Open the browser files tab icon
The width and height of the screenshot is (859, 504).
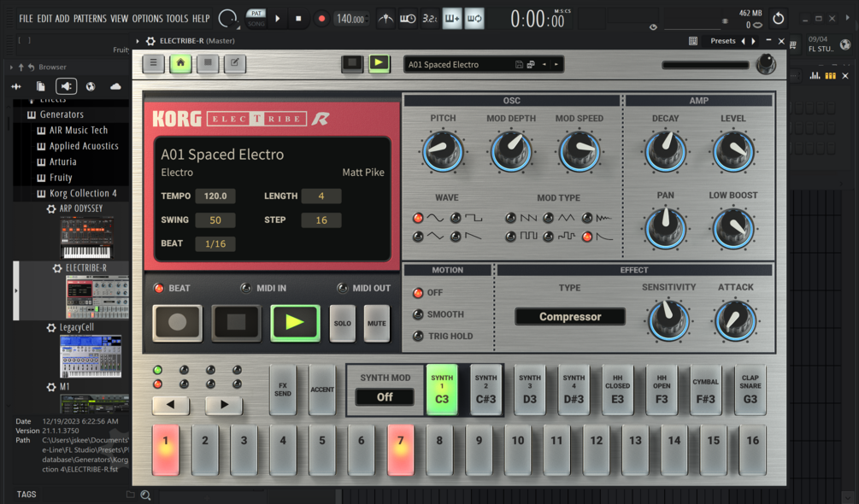click(40, 86)
